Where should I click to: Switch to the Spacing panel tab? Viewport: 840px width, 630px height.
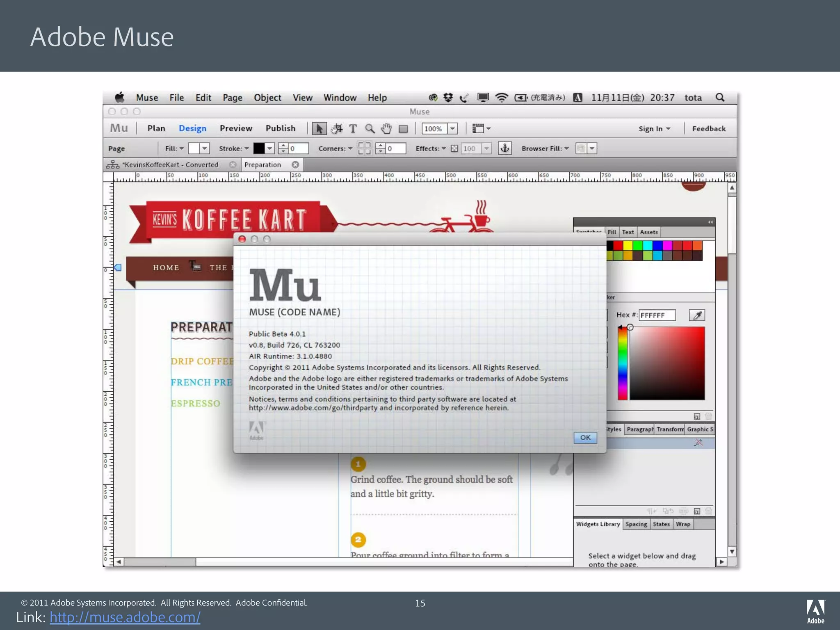[x=636, y=524]
